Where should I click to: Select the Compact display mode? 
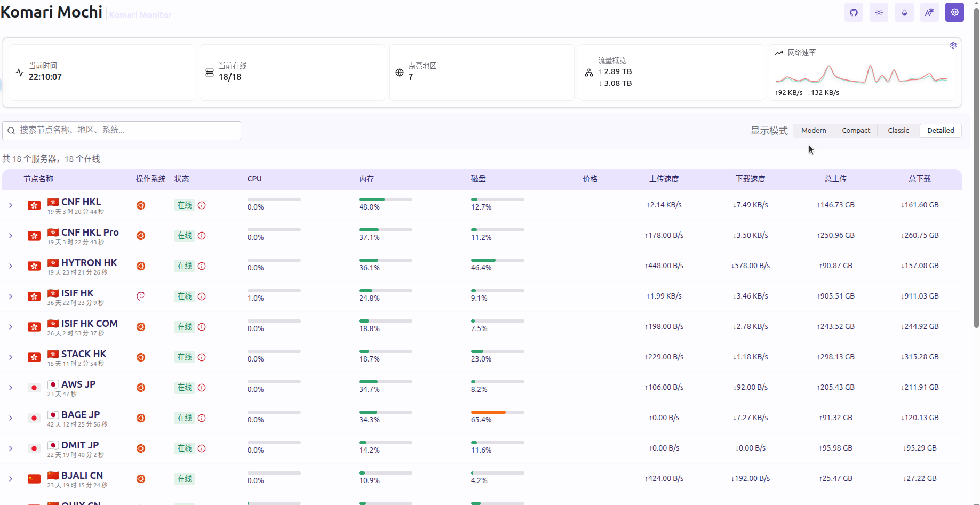856,131
